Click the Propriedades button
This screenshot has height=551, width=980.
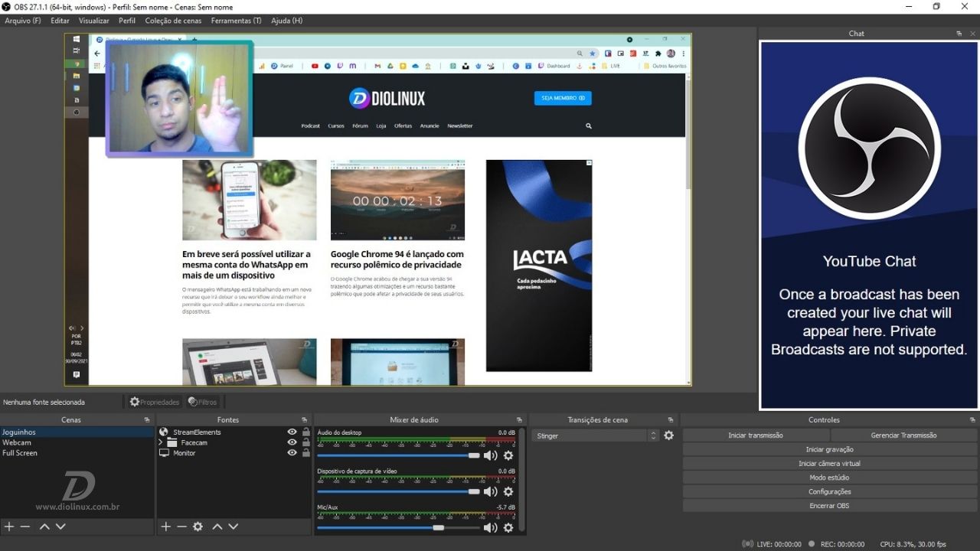coord(154,402)
